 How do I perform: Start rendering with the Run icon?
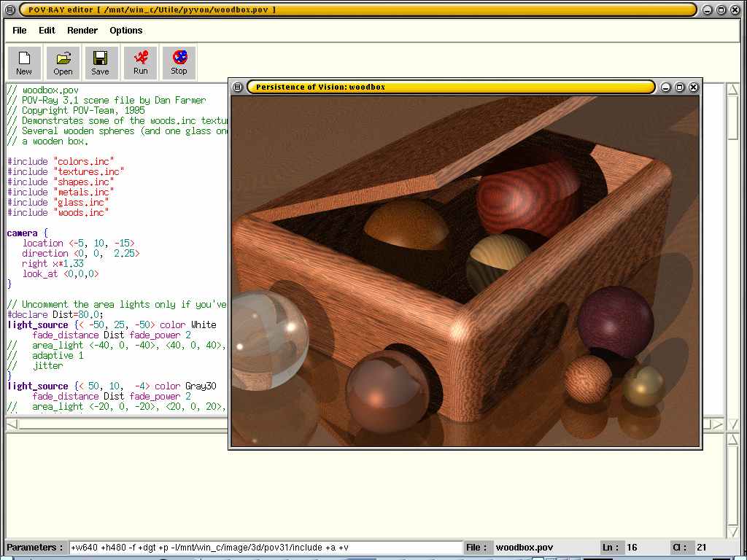(140, 62)
